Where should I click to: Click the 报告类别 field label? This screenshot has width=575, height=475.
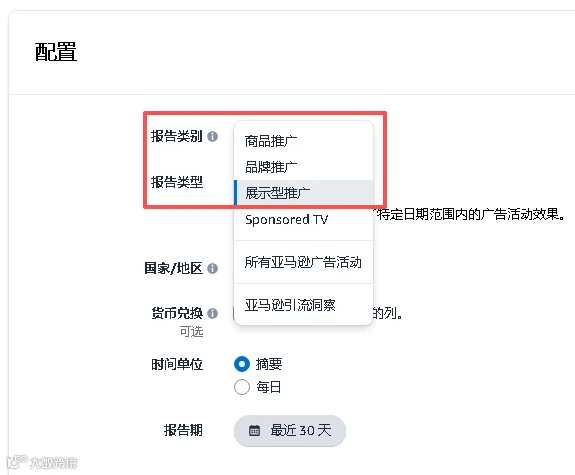pyautogui.click(x=177, y=136)
